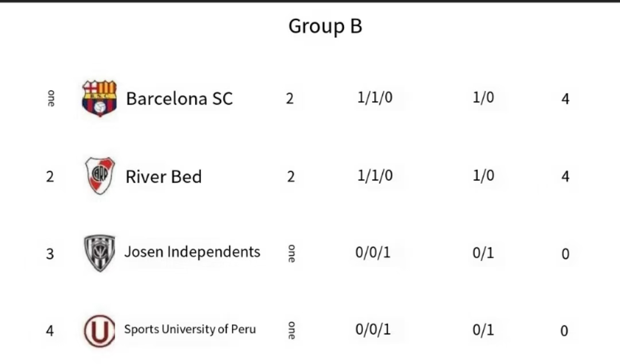The image size is (620, 364).
Task: Click the Barcelona SC team crest
Action: (x=99, y=98)
